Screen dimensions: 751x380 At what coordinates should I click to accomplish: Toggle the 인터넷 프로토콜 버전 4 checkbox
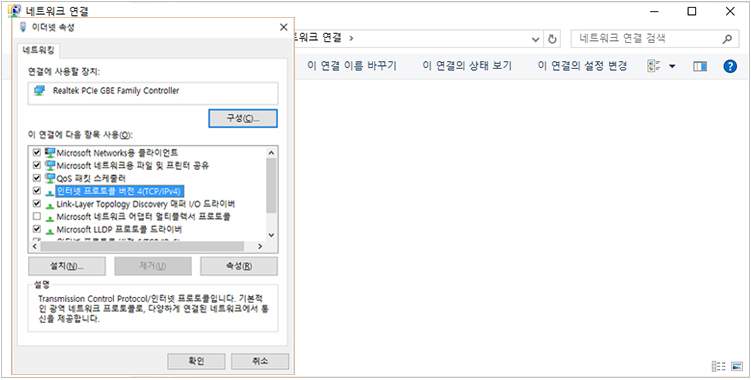coord(36,191)
